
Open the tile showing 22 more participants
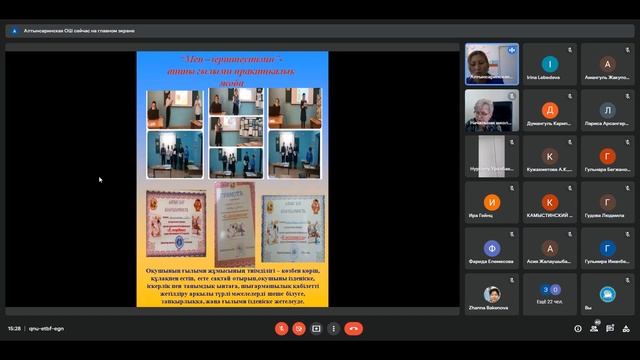coord(550,294)
